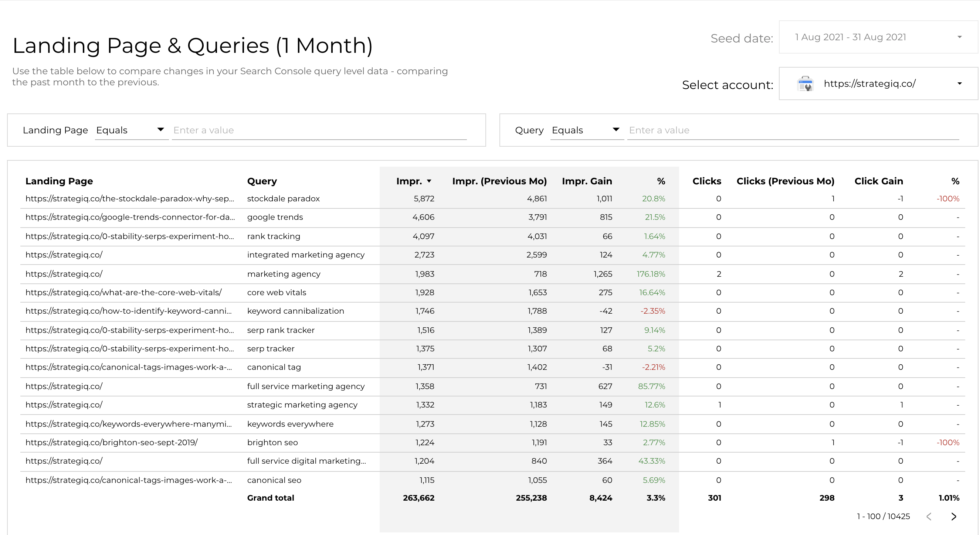
Task: Click the 'Landing Page & Queries (1 Month)' title
Action: (x=193, y=45)
